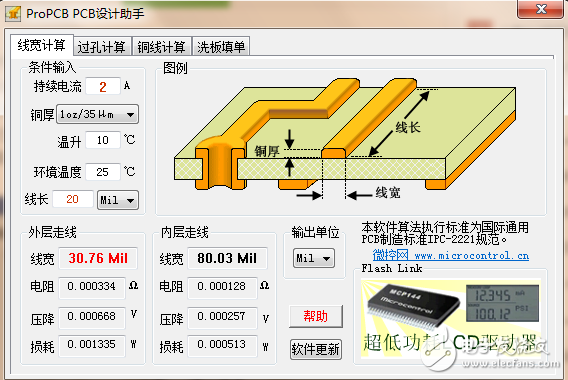The width and height of the screenshot is (568, 380).
Task: Click the 持续电流 input field
Action: pyautogui.click(x=103, y=86)
